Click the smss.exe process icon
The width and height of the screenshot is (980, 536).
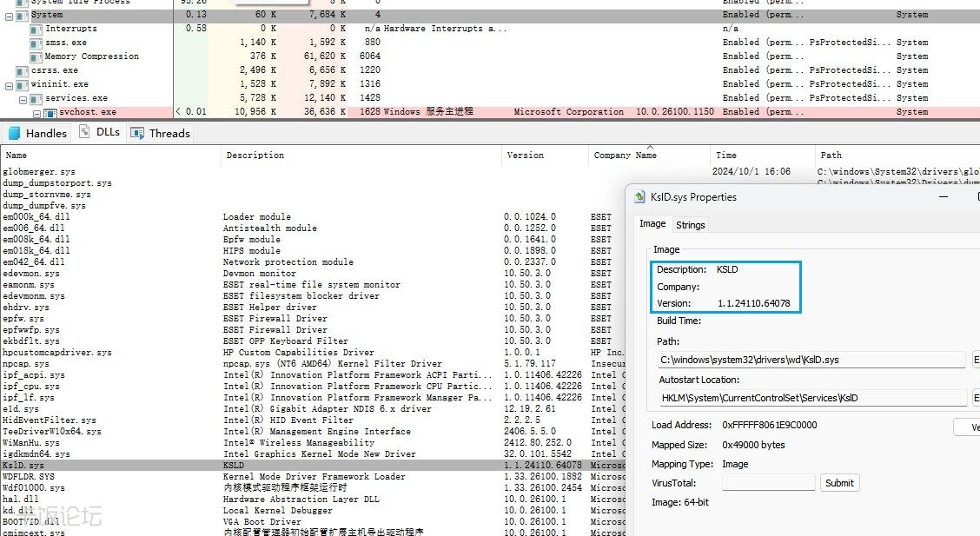point(36,43)
